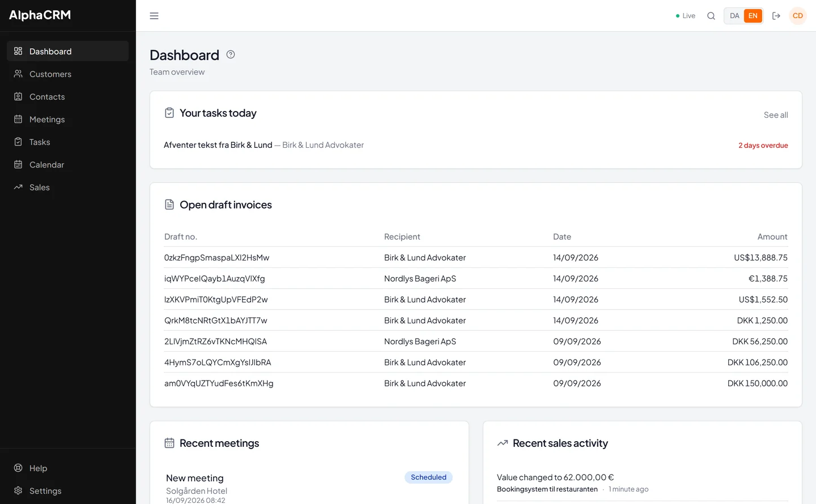Open task Afventer tekst fra Birk & Lund
Screen dimensions: 816x504
point(218,145)
